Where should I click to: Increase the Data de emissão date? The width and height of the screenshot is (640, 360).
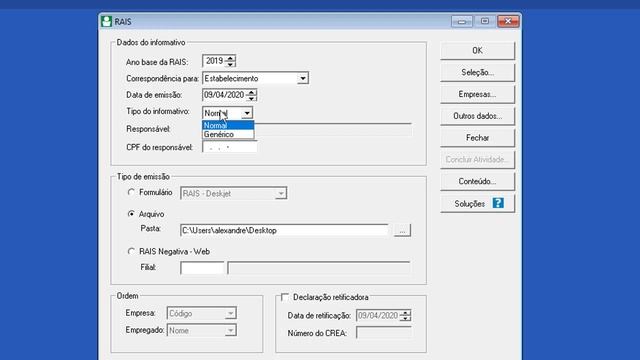[x=251, y=92]
